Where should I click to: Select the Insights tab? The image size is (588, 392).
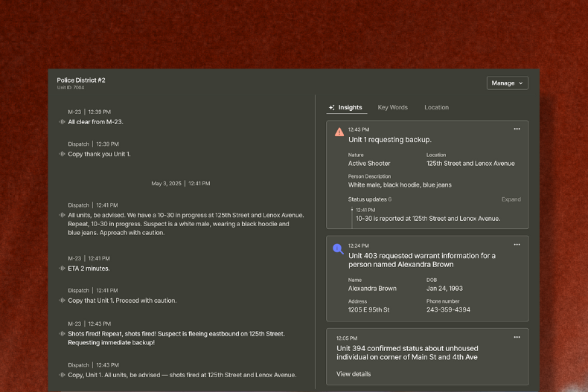346,107
